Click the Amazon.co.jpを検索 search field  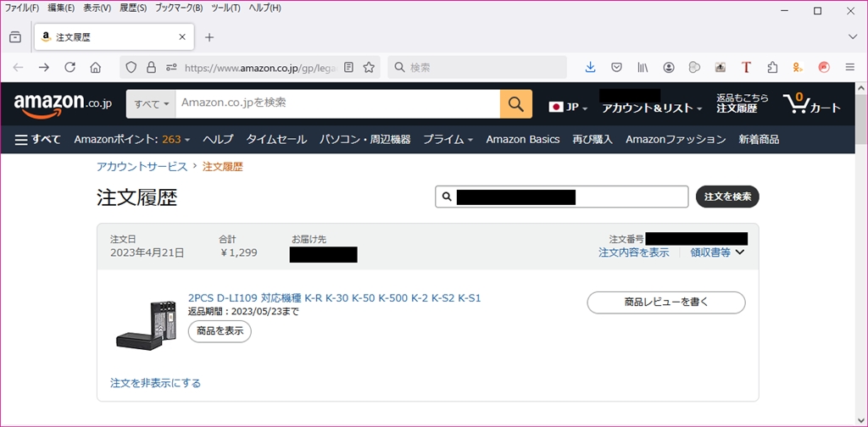pyautogui.click(x=337, y=104)
